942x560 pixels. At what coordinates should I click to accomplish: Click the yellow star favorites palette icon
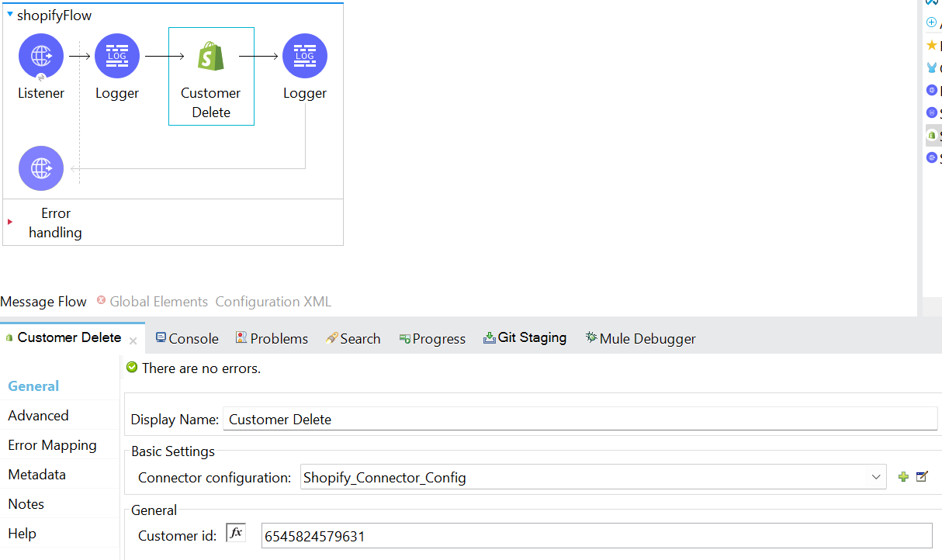tap(932, 46)
